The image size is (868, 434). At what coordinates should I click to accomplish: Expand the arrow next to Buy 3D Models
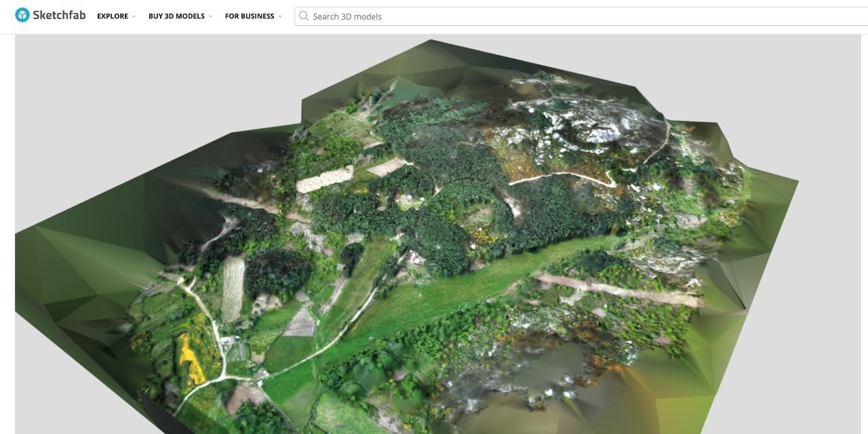[211, 17]
